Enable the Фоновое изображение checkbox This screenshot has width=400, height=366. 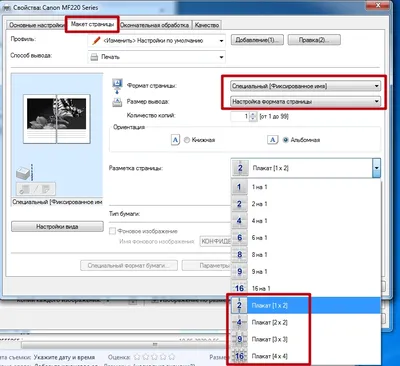pyautogui.click(x=113, y=231)
